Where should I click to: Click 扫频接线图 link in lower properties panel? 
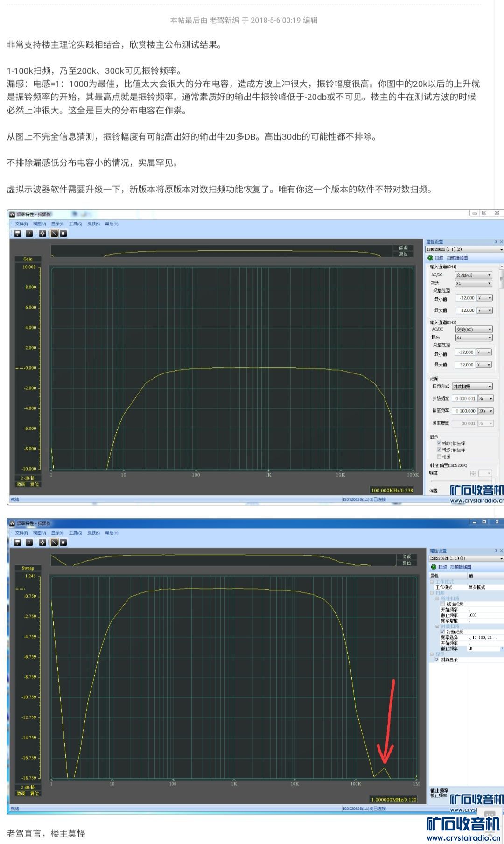pyautogui.click(x=460, y=567)
